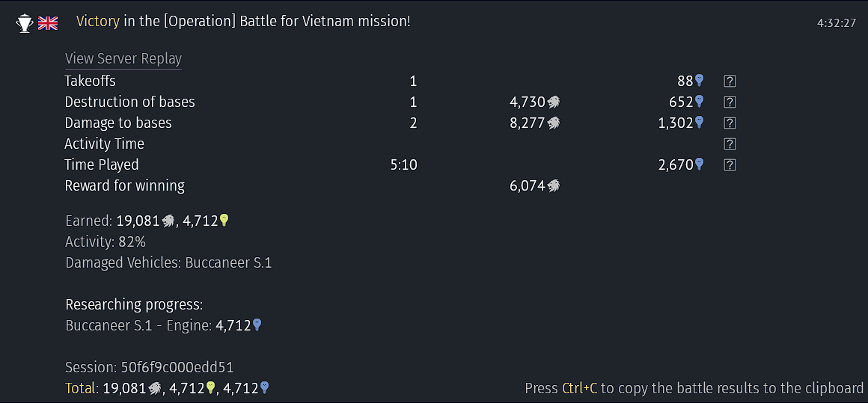The image size is (868, 403).
Task: Click the silver lion icon by Reward for winning
Action: (554, 186)
